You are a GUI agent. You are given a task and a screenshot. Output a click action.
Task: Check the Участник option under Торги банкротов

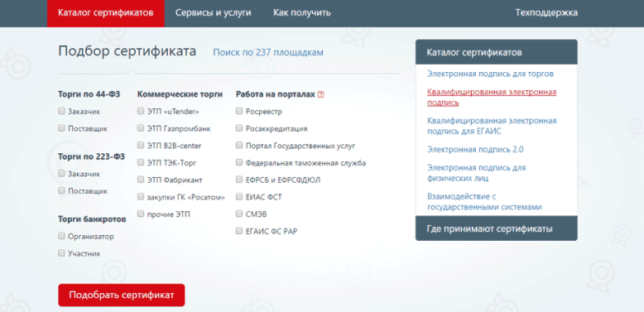(61, 253)
